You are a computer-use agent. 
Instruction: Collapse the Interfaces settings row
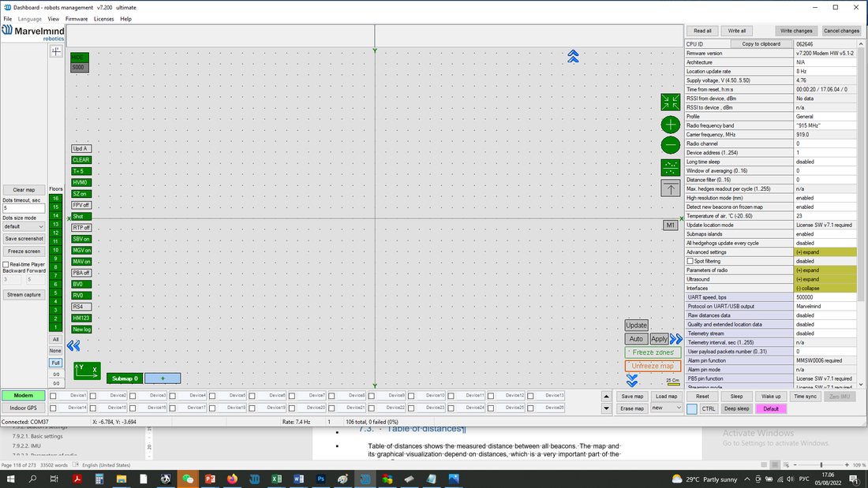(x=825, y=289)
